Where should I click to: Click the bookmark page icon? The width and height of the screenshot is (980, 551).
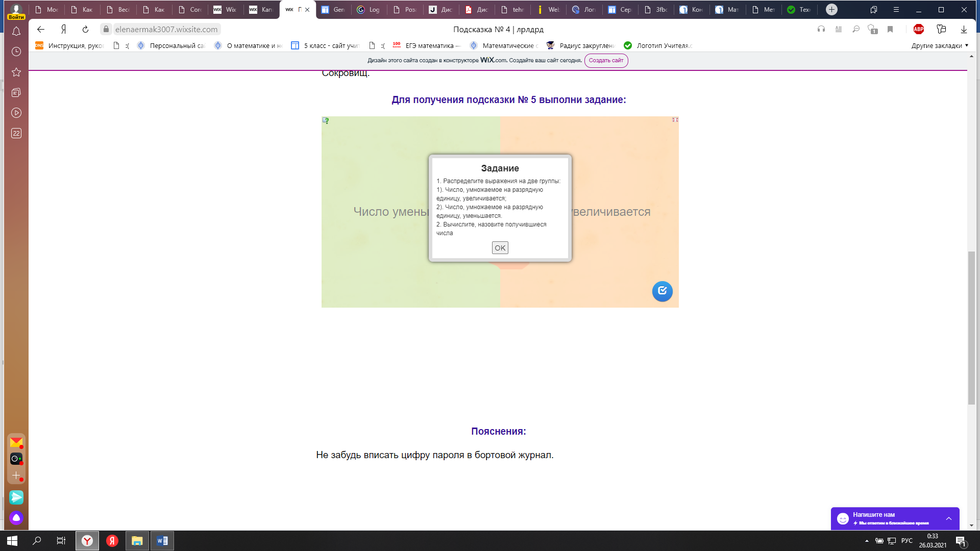[x=890, y=29]
